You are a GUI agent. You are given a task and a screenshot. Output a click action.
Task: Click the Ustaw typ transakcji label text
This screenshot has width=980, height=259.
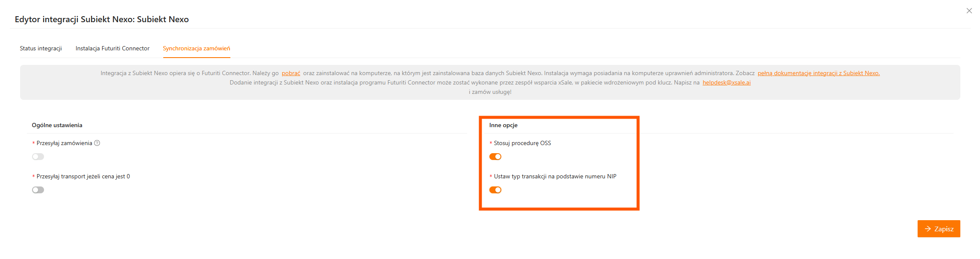[x=555, y=176]
